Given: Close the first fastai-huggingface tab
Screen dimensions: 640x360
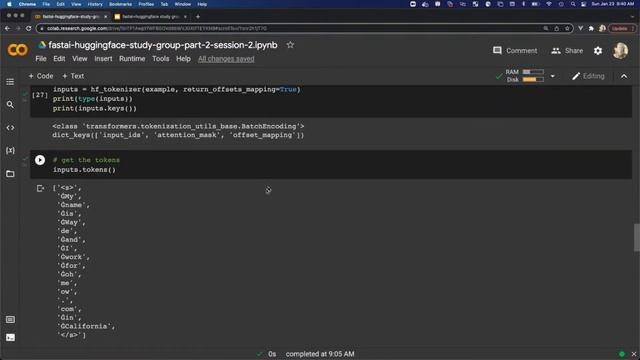Looking at the screenshot, I should [105, 17].
